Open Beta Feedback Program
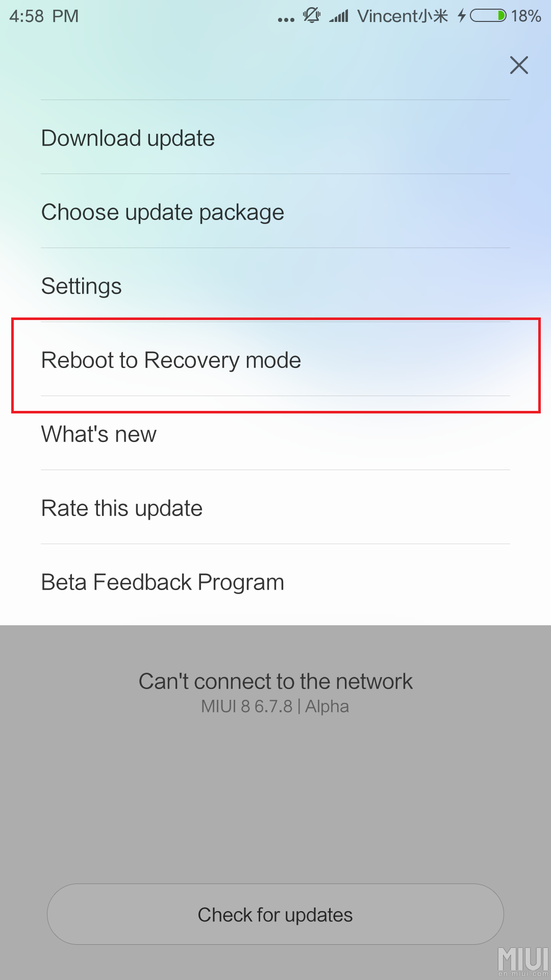Image resolution: width=551 pixels, height=980 pixels. (x=275, y=582)
